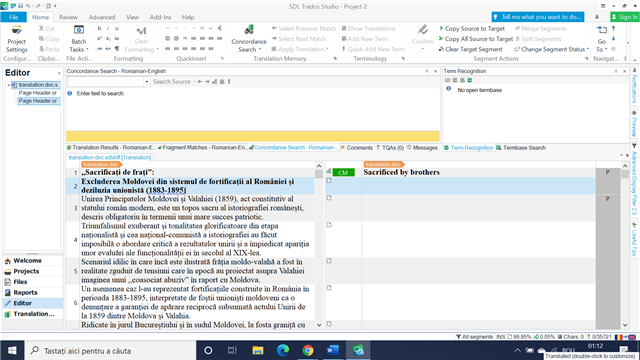Switch to the View ribbon tab
Viewport: 640px width, 360px height.
pos(132,17)
